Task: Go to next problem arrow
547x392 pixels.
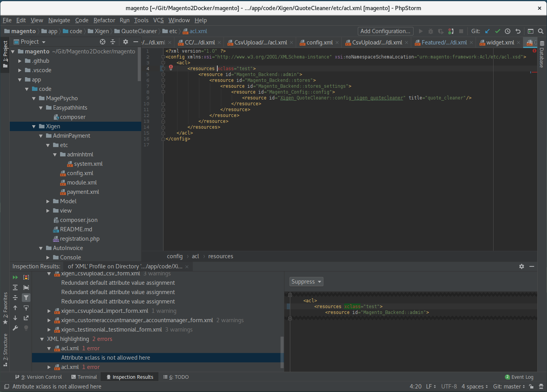Action: 15,318
